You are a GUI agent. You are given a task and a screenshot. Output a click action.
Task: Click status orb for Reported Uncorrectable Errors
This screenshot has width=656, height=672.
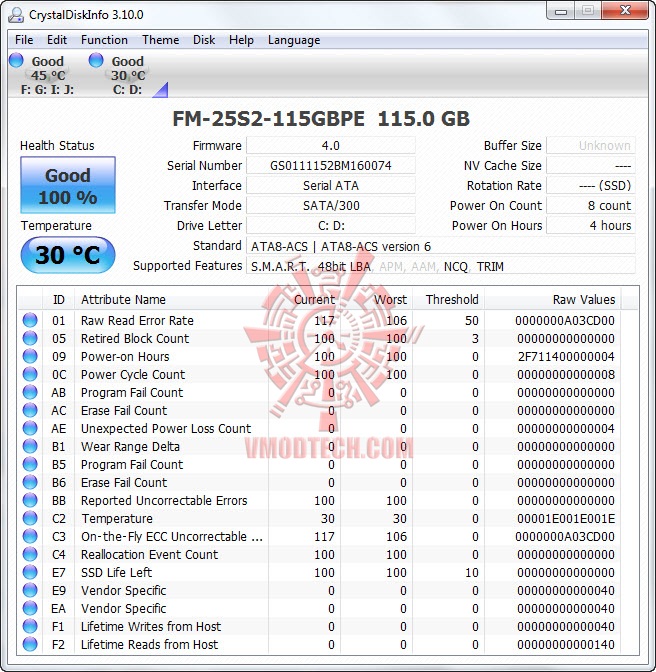tap(30, 500)
